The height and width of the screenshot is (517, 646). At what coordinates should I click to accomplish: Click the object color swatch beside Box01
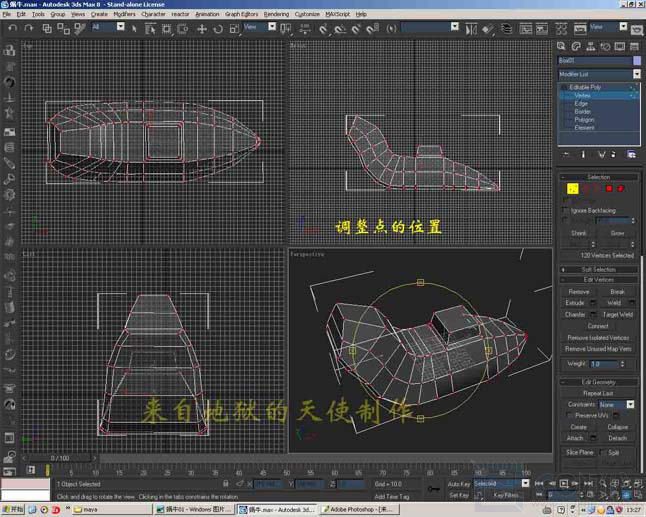[x=637, y=61]
